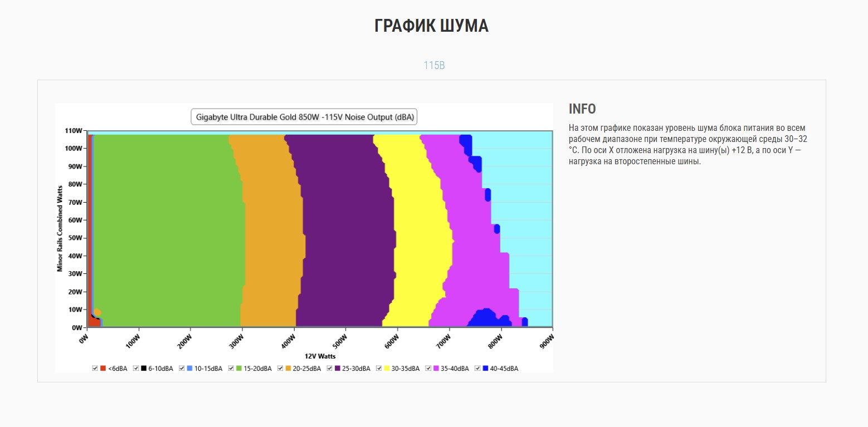The height and width of the screenshot is (427, 868).
Task: Click the blue 40-45dBA legend swatch
Action: coord(485,369)
